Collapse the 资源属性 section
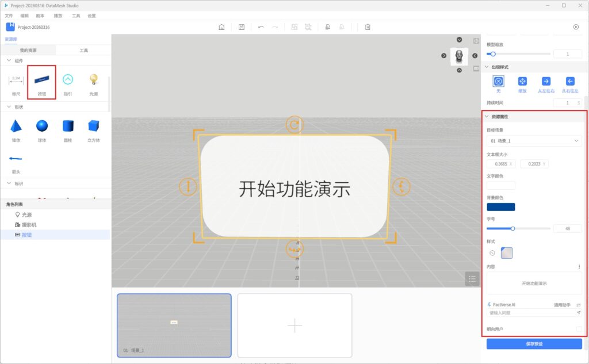 pyautogui.click(x=487, y=117)
